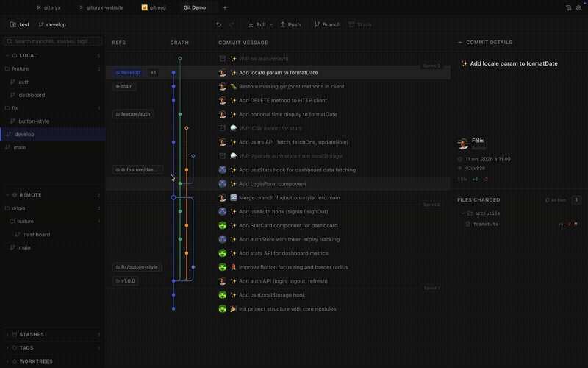Click the feature/das... ref badge
Image resolution: width=588 pixels, height=368 pixels.
[x=137, y=170]
